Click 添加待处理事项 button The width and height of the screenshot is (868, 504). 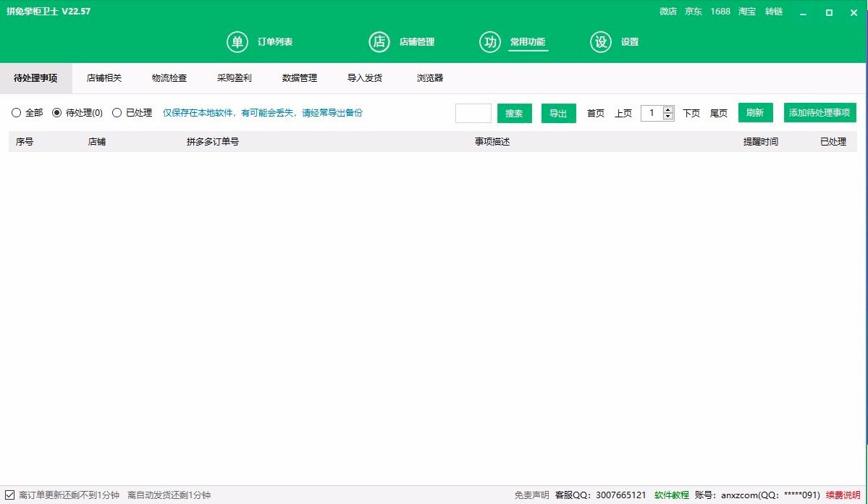[x=819, y=113]
